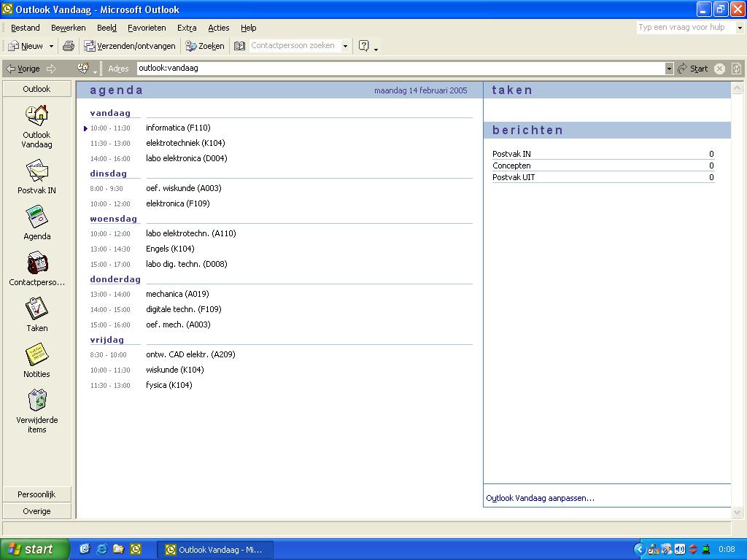
Task: Click the scrollbar up arrow
Action: [737, 88]
